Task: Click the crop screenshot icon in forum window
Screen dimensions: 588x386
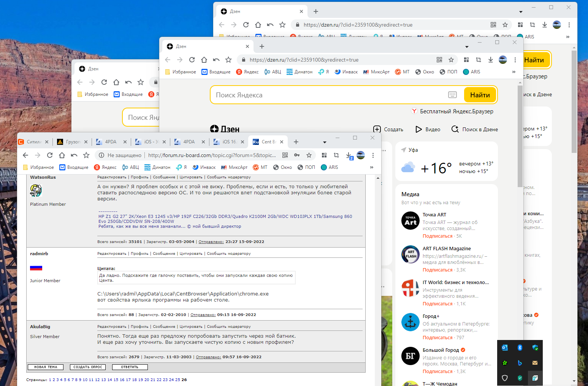Action: tap(336, 155)
